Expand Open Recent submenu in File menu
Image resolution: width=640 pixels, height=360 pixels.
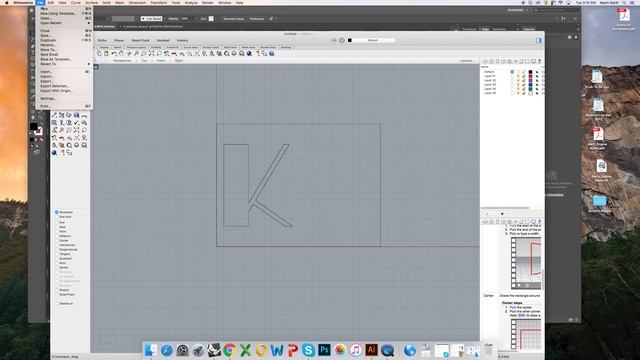(x=64, y=23)
